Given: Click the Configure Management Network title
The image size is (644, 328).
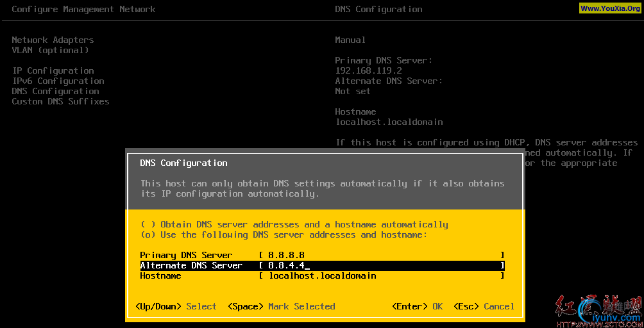Looking at the screenshot, I should [x=83, y=9].
